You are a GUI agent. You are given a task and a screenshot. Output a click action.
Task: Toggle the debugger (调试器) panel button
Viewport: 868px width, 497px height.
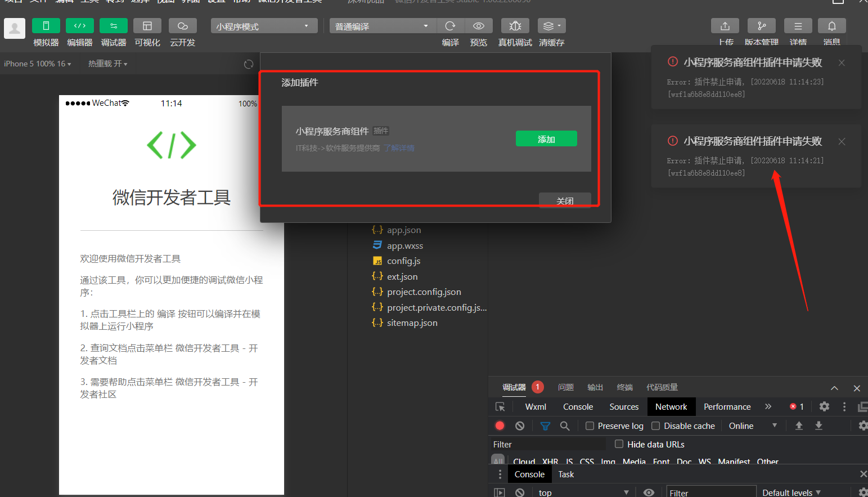click(114, 26)
